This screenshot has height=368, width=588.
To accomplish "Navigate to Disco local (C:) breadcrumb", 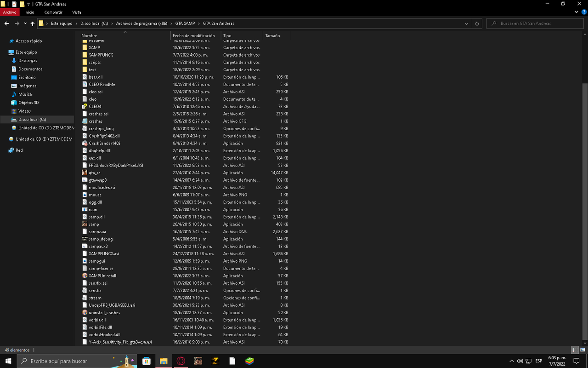I will (95, 23).
